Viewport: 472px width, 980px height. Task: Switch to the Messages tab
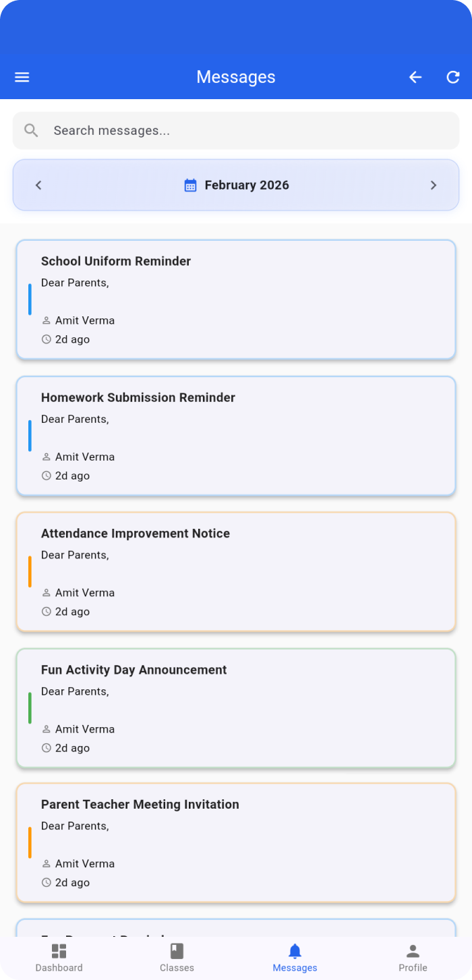[295, 958]
